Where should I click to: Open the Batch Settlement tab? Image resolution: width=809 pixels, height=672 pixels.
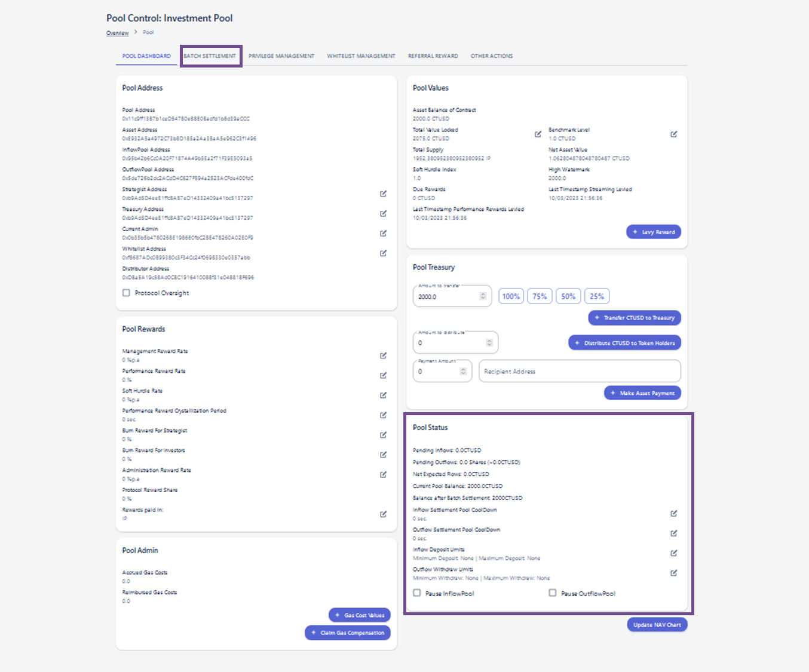210,56
